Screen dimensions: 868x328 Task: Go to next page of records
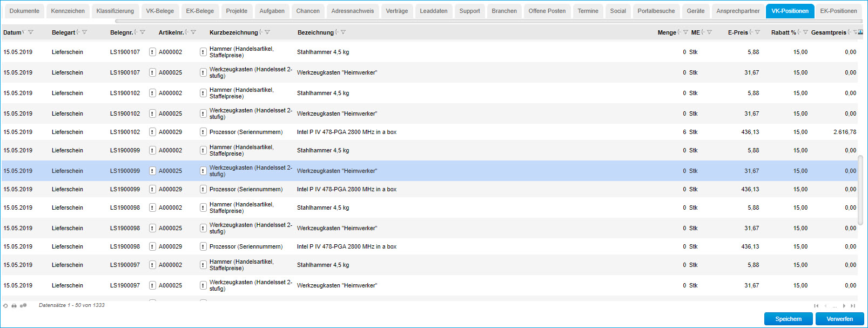844,306
